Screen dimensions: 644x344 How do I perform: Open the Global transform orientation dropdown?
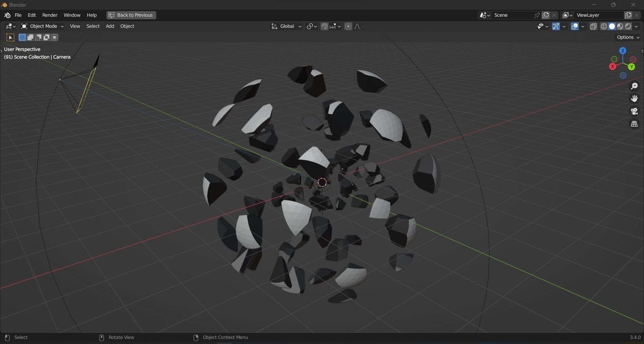point(286,26)
